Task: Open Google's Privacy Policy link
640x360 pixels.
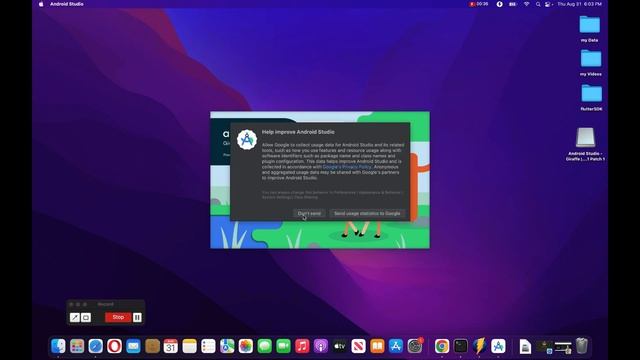Action: [x=347, y=167]
